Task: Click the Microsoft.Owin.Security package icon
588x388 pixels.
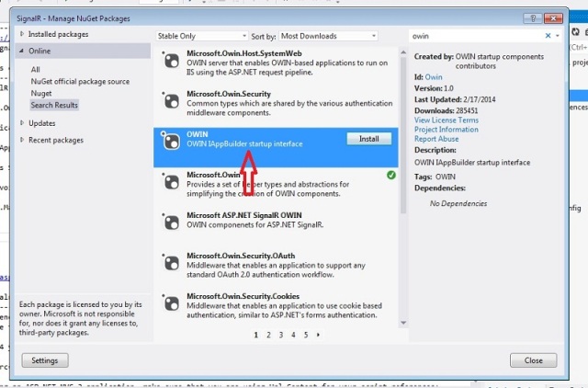Action: tap(172, 101)
